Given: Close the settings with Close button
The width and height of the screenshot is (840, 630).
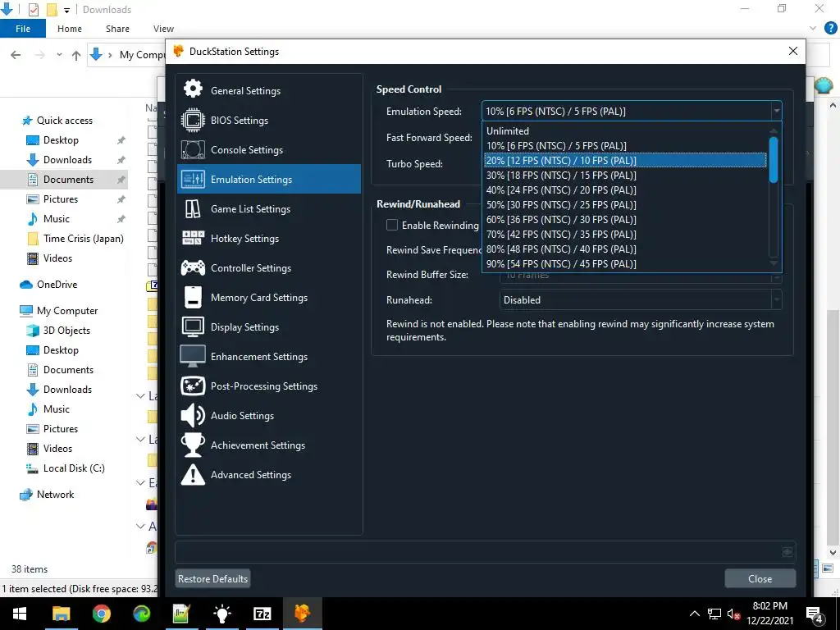Looking at the screenshot, I should pyautogui.click(x=760, y=578).
